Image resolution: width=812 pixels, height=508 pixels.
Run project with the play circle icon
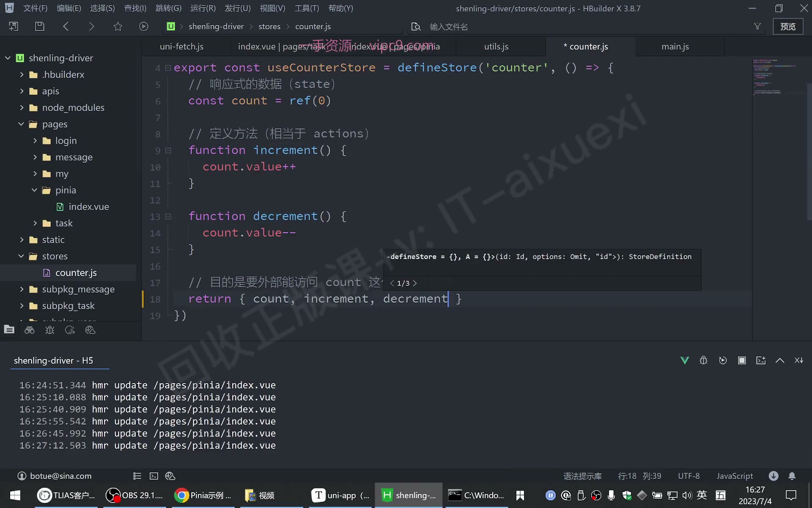[x=144, y=26]
